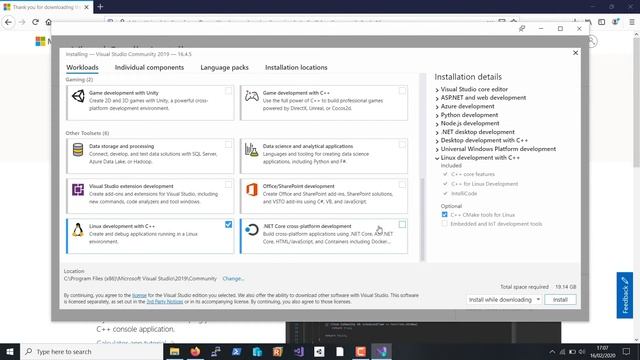Uncheck Linux development with C++ workload
Viewport: 640px width, 360px height.
229,224
